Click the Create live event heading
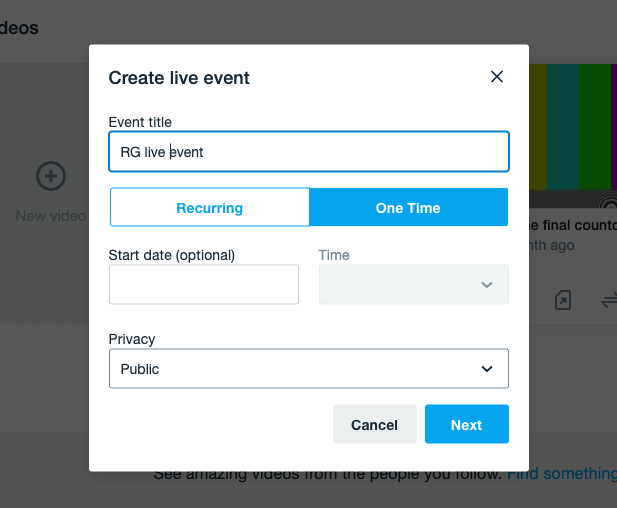Image resolution: width=617 pixels, height=508 pixels. point(179,78)
